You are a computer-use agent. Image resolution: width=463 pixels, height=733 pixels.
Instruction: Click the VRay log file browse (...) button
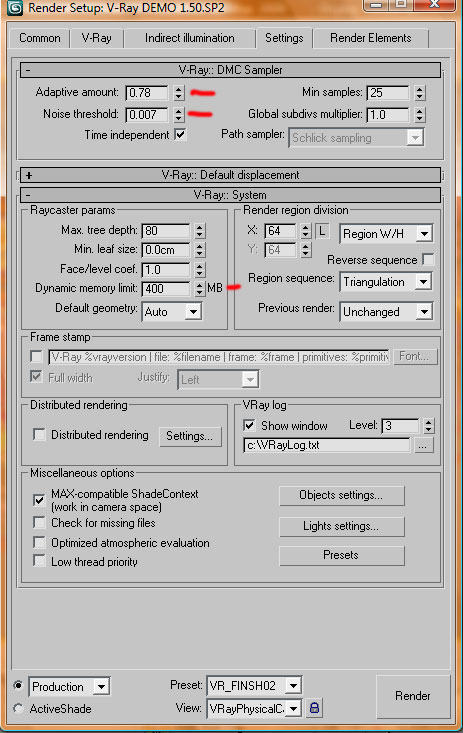[423, 445]
